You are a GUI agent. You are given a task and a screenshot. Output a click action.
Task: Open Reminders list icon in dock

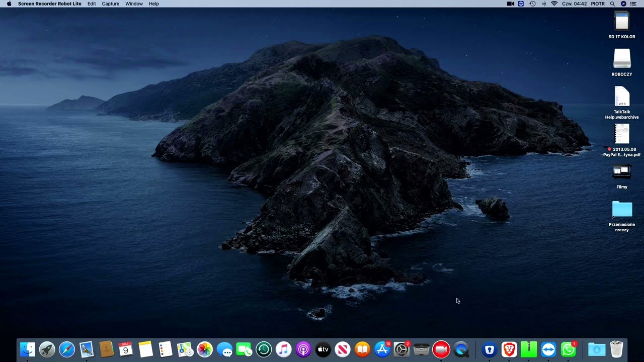[x=165, y=349]
